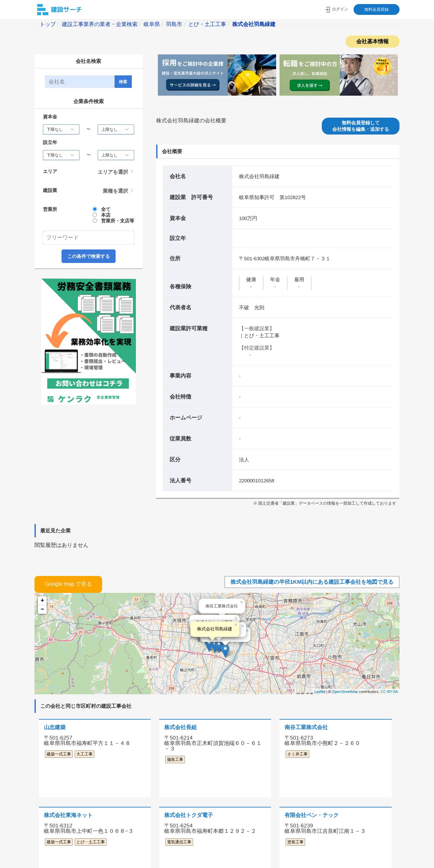Select the 全て office radio button
Screen dimensions: 434x868
coord(95,209)
